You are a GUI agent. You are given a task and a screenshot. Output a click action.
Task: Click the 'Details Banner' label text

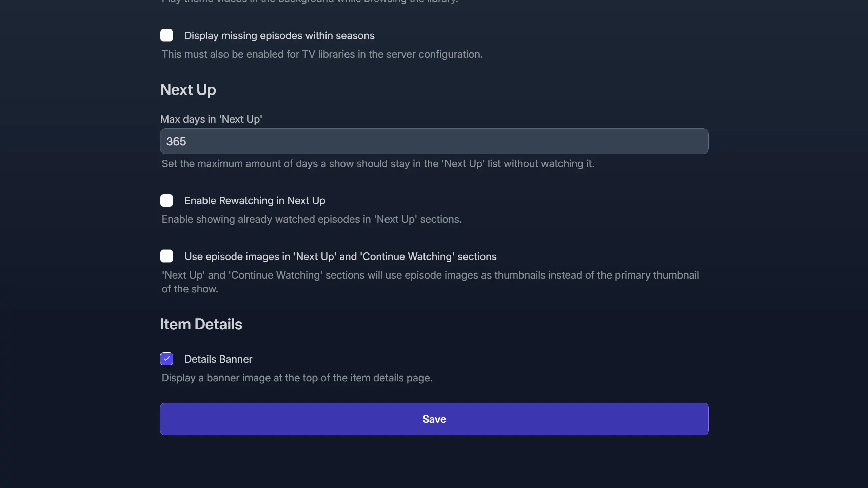click(x=218, y=359)
